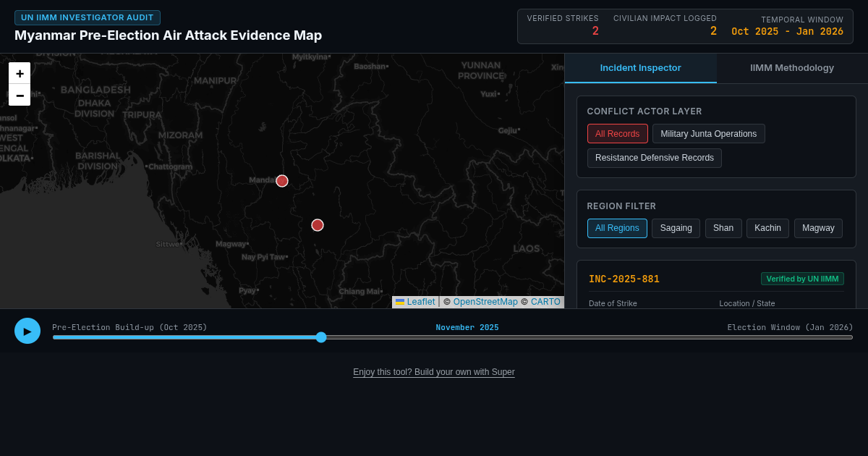Play the timeline animation

pyautogui.click(x=27, y=331)
